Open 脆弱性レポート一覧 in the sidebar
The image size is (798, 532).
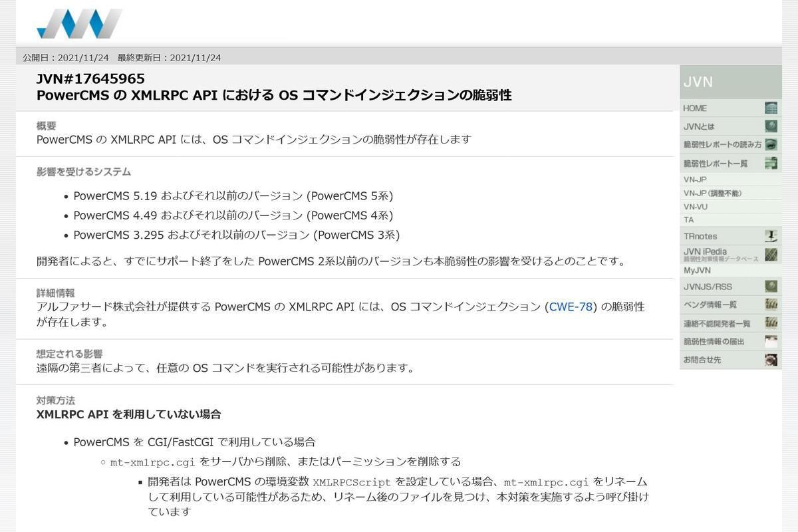730,163
